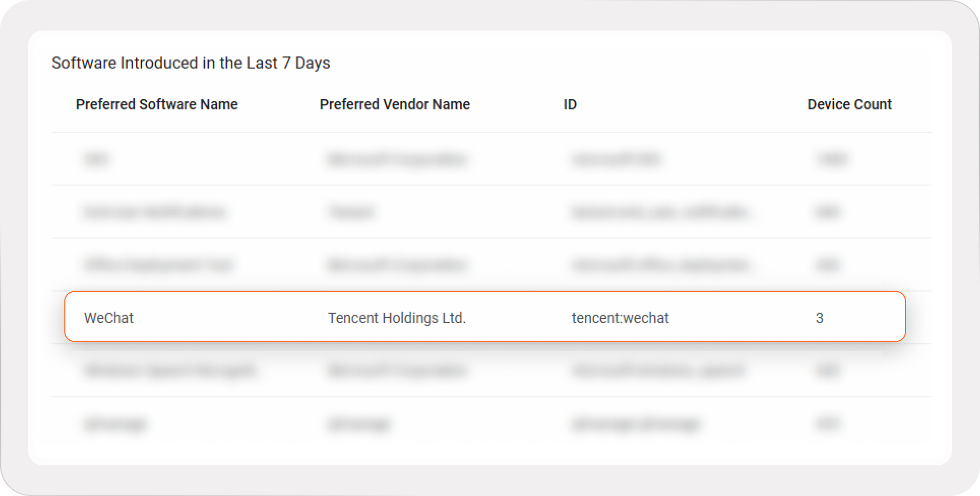Sort table by Device Count header
Image resolution: width=980 pixels, height=496 pixels.
coord(849,104)
